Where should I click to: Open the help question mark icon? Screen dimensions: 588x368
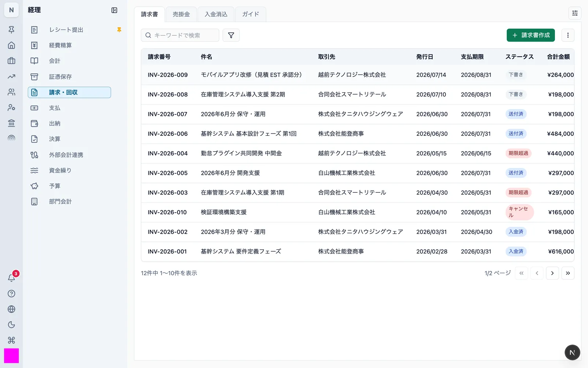[x=11, y=294]
